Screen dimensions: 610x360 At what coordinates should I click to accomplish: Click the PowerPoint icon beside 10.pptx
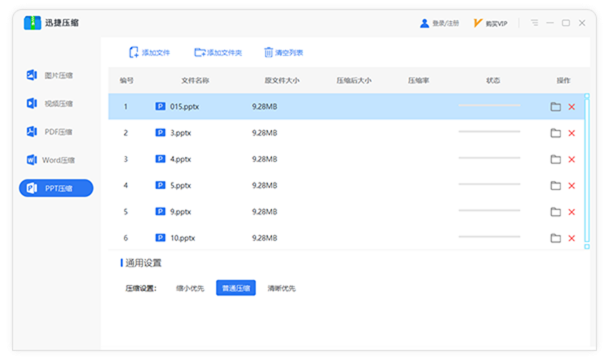[x=160, y=237]
